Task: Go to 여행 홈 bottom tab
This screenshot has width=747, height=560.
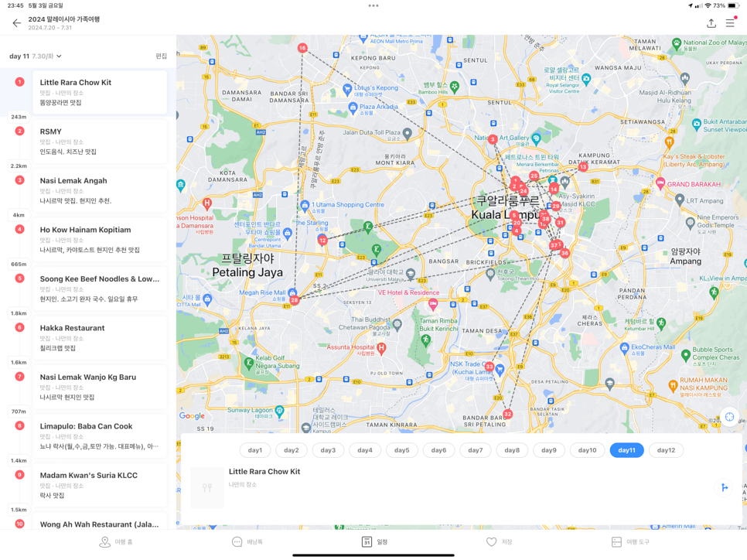Action: coord(116,542)
